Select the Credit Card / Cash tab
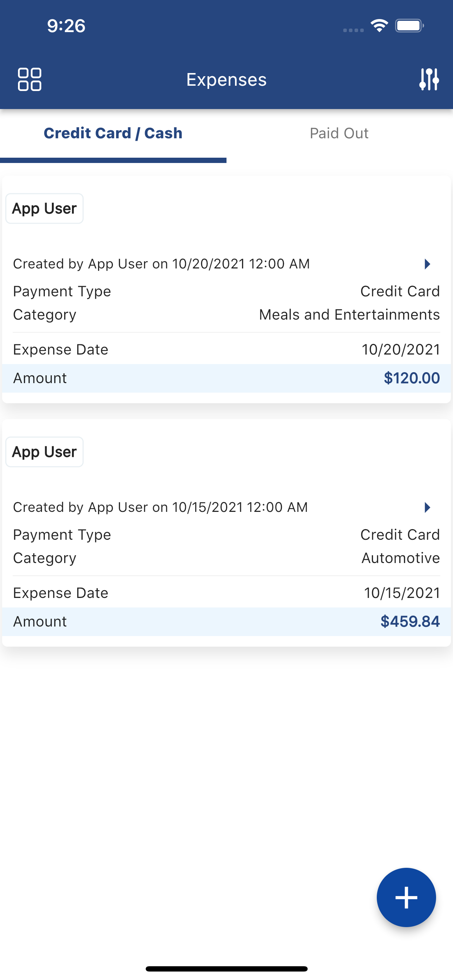The image size is (453, 980). click(x=113, y=134)
